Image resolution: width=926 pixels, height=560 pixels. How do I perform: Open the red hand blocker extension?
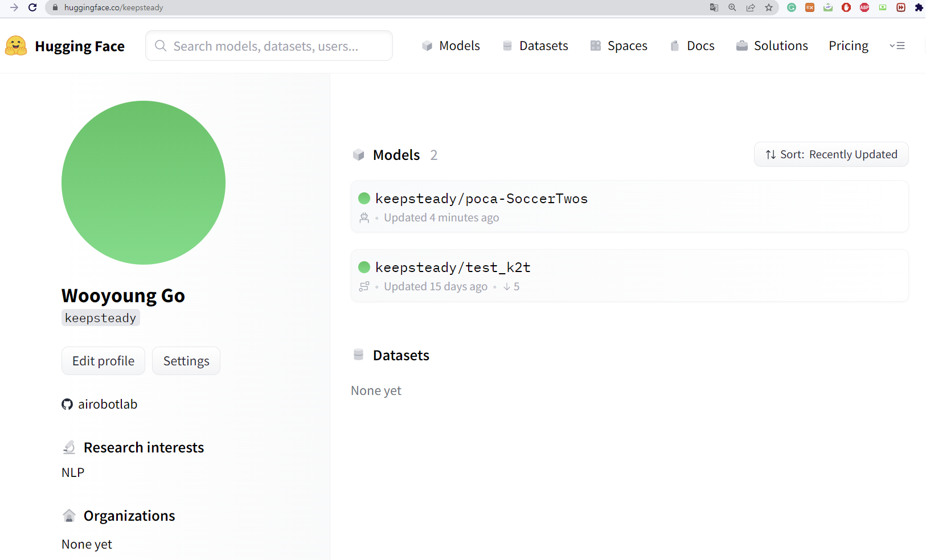coord(846,7)
